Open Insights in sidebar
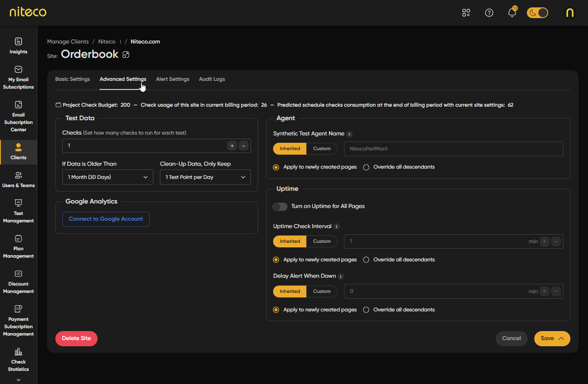This screenshot has width=588, height=384. 18,46
